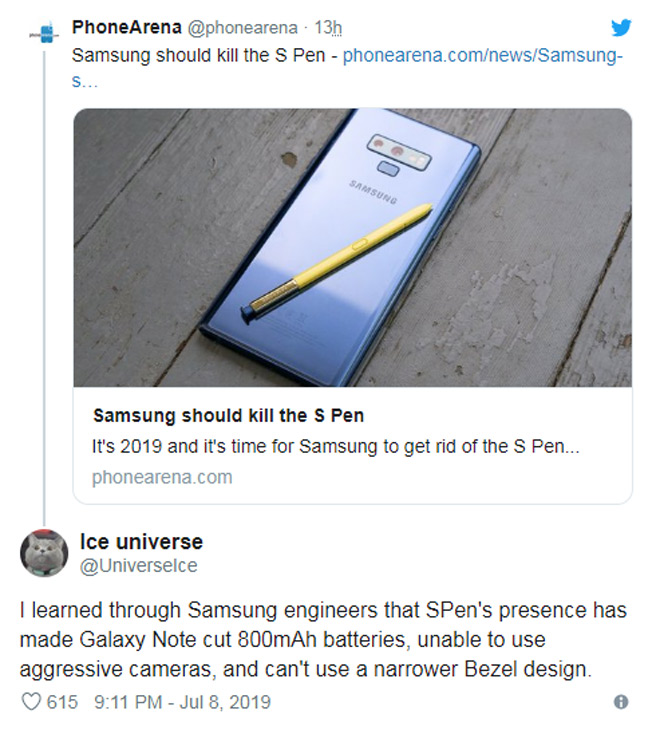Open the PhoneArena display name

click(126, 27)
